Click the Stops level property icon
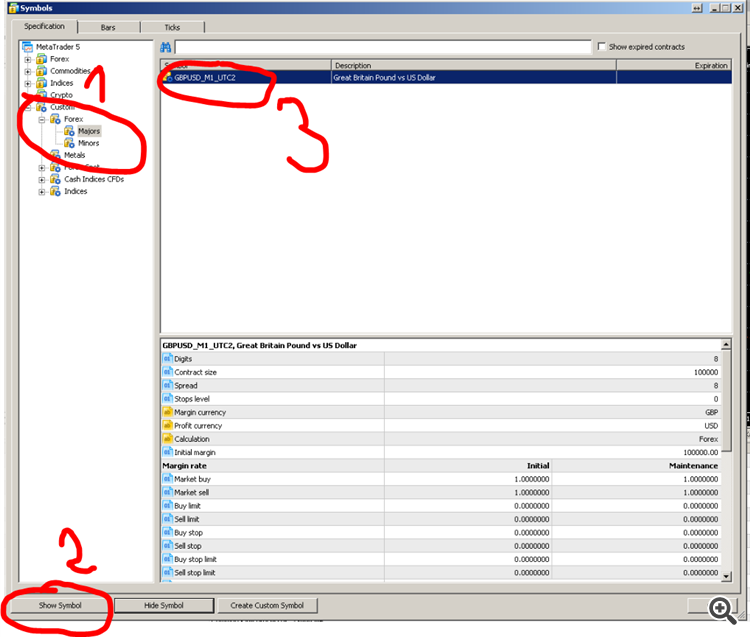Screen dimensions: 750x637 click(x=167, y=399)
